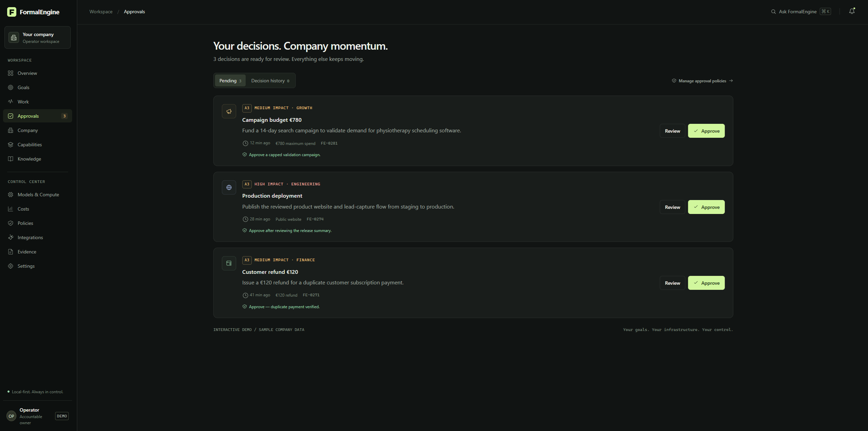Screen dimensions: 868x431
Task: Click the Models & Compute chip icon
Action: (x=11, y=195)
